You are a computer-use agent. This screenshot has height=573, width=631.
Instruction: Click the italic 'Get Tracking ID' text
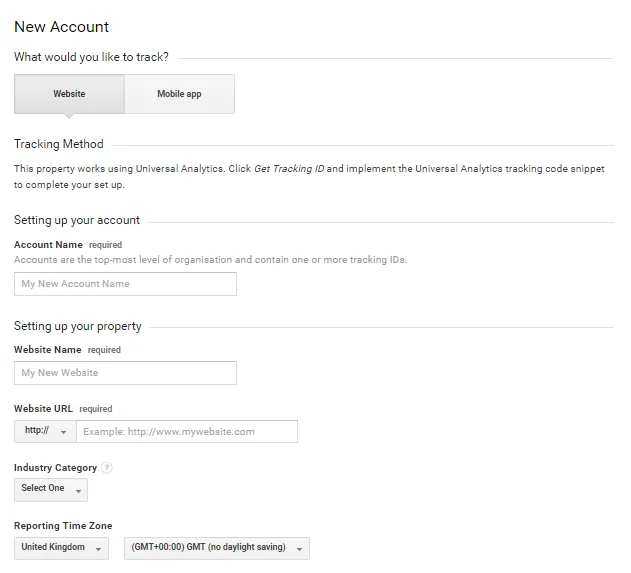tap(290, 169)
